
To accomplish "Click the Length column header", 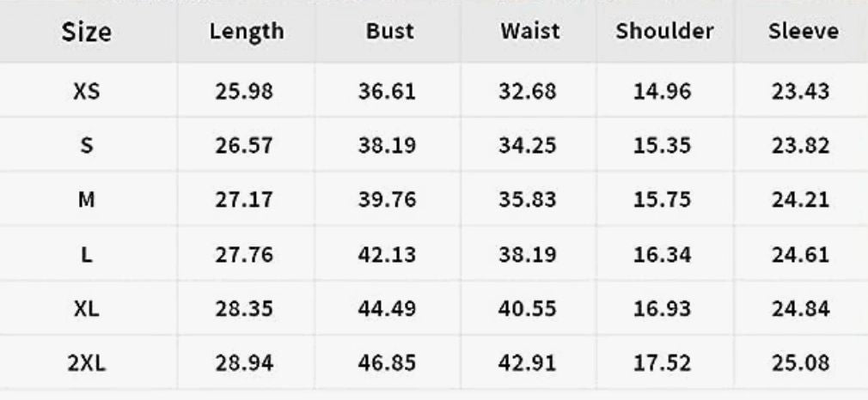I will point(246,33).
